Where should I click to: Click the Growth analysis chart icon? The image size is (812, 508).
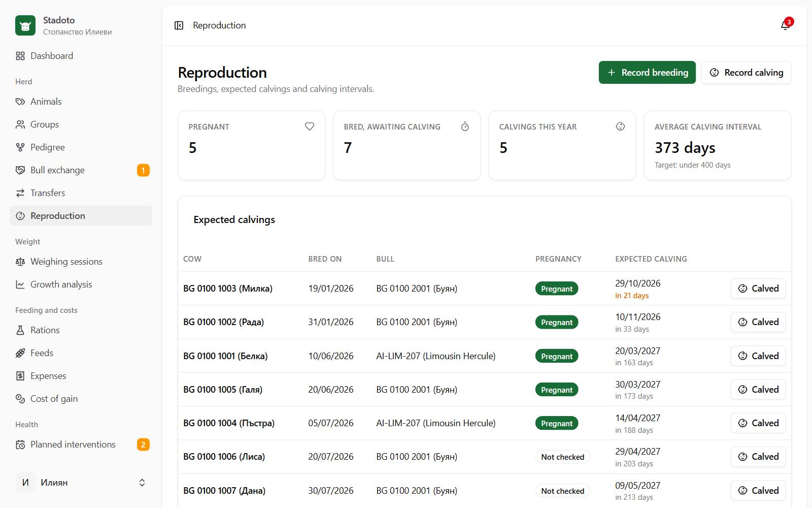(x=20, y=284)
